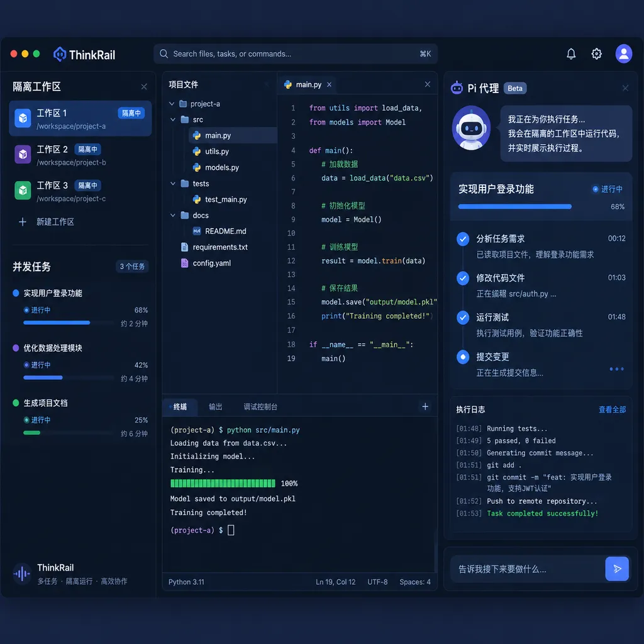Image resolution: width=644 pixels, height=644 pixels.
Task: Click the Python icon beside utils.py
Action: [x=197, y=151]
